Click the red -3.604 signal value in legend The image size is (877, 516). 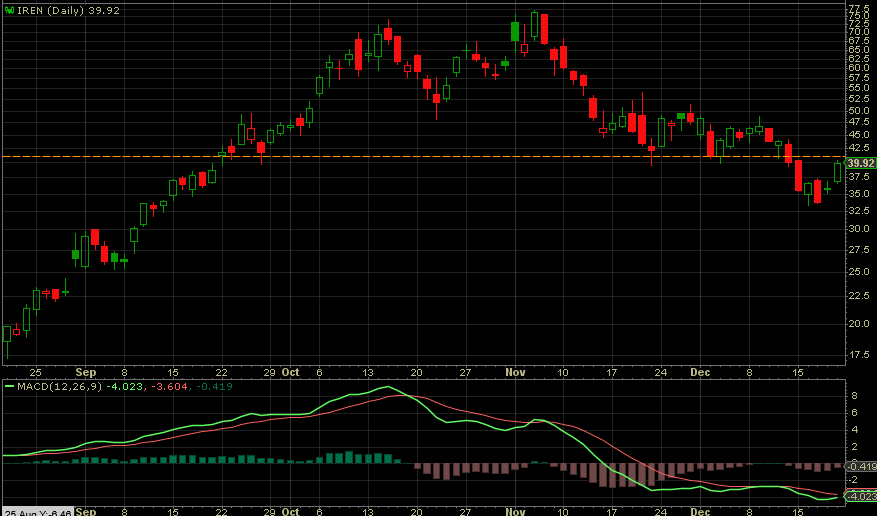click(x=169, y=386)
